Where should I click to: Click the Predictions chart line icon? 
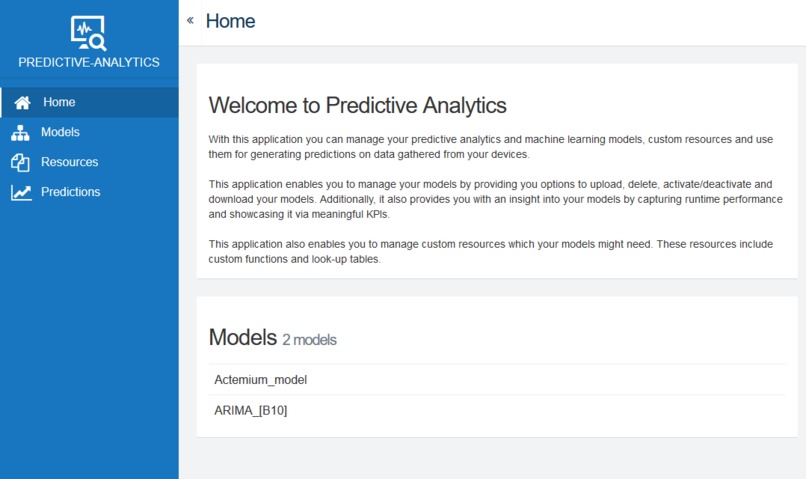pyautogui.click(x=21, y=192)
